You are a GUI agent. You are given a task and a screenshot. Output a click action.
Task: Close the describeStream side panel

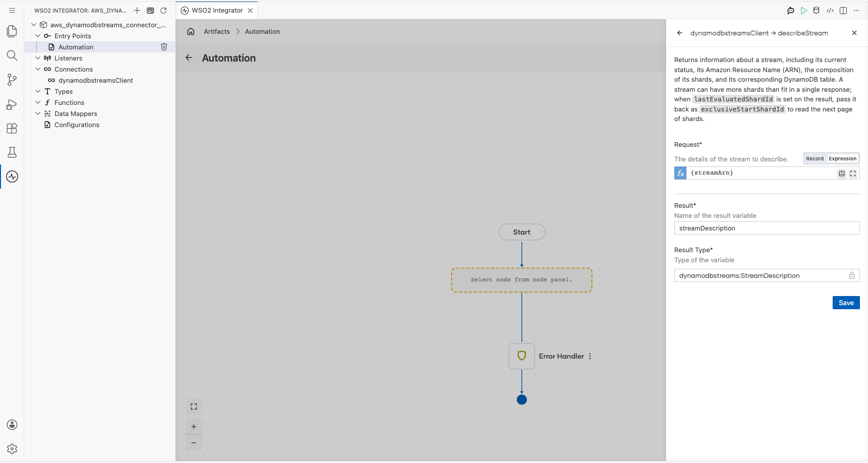(854, 33)
